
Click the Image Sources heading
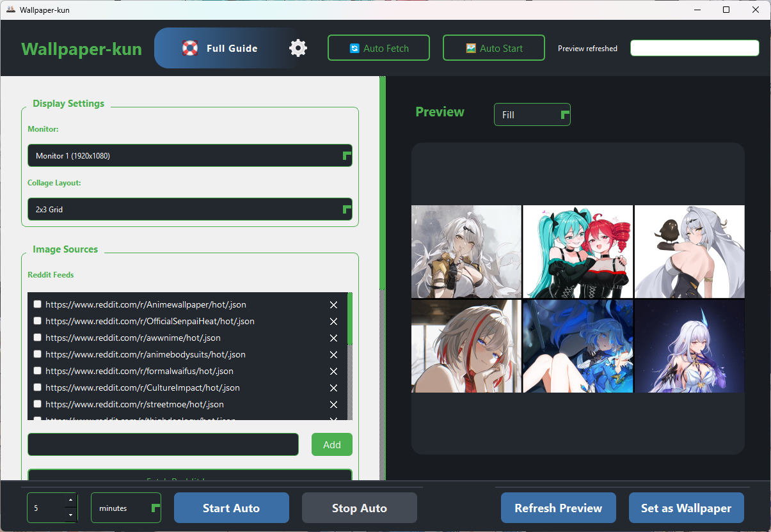pos(65,249)
